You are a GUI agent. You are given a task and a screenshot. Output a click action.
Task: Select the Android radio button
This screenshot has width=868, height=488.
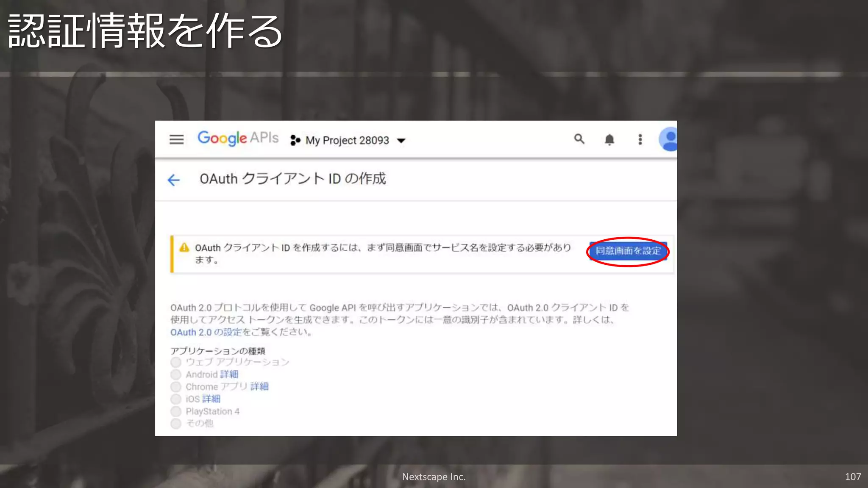pyautogui.click(x=176, y=374)
